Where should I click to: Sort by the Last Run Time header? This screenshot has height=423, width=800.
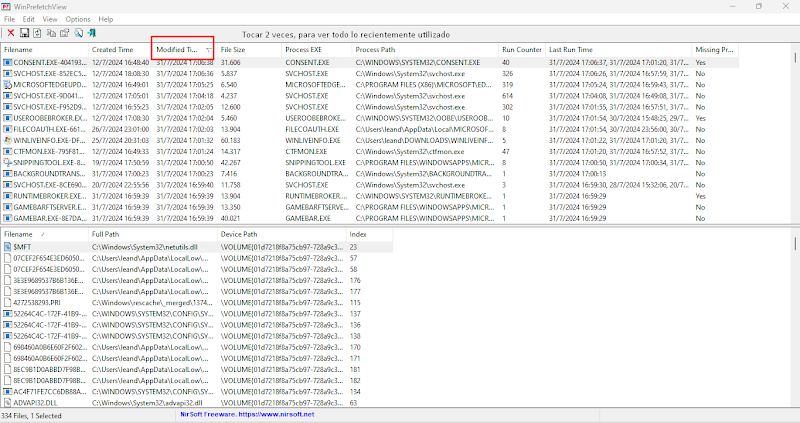coord(618,49)
